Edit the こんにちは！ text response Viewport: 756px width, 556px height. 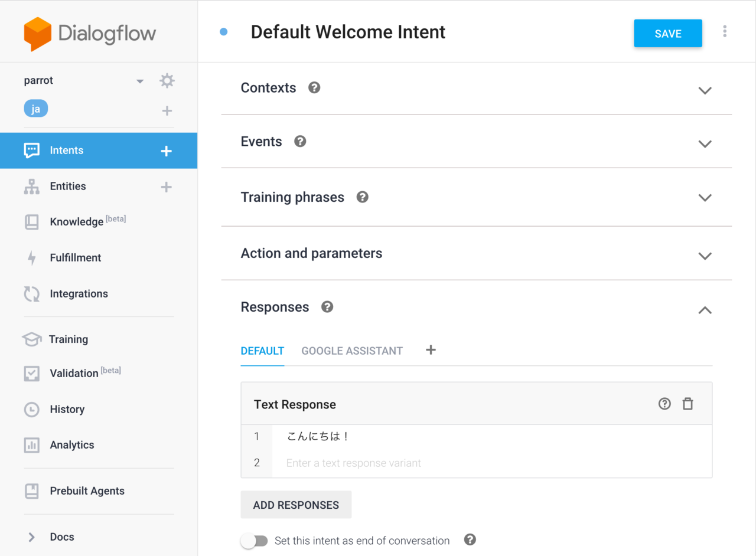point(492,437)
